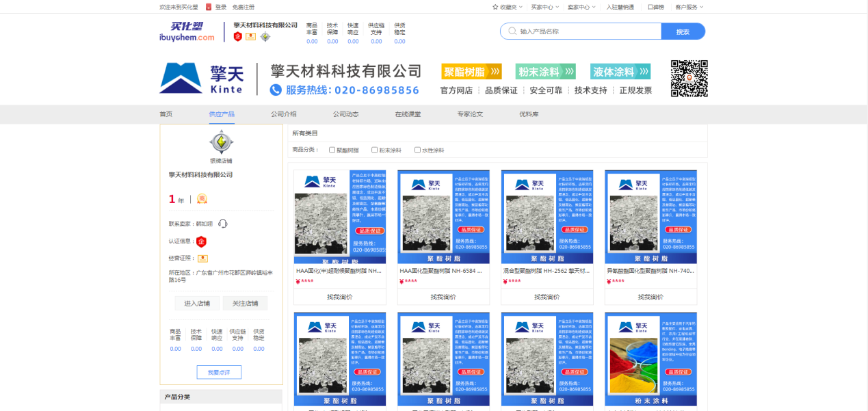Image resolution: width=868 pixels, height=411 pixels.
Task: Click the 我要点评 button
Action: 219,372
